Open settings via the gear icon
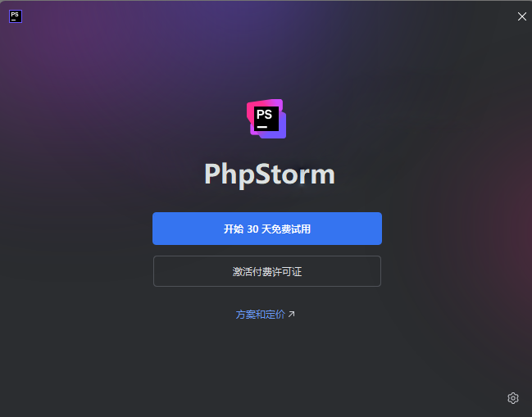532x417 pixels. click(513, 398)
